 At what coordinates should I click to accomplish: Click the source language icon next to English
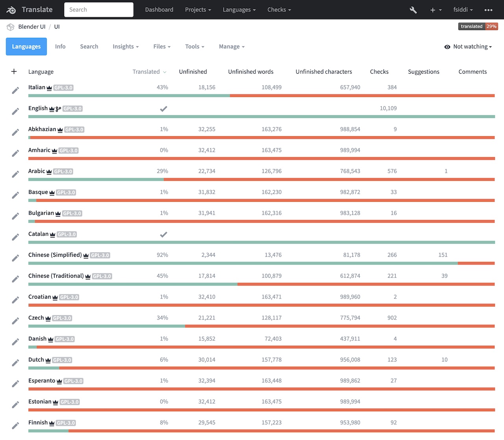[x=58, y=109]
